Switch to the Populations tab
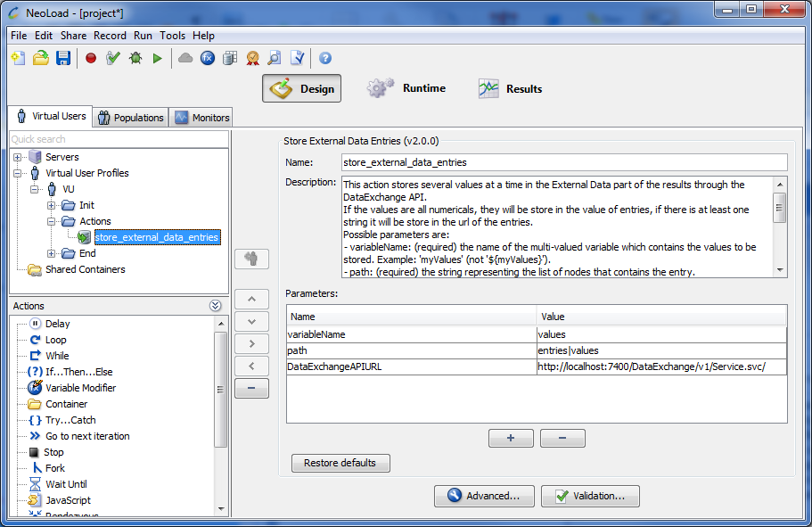Screen dimensions: 812x527 130,117
